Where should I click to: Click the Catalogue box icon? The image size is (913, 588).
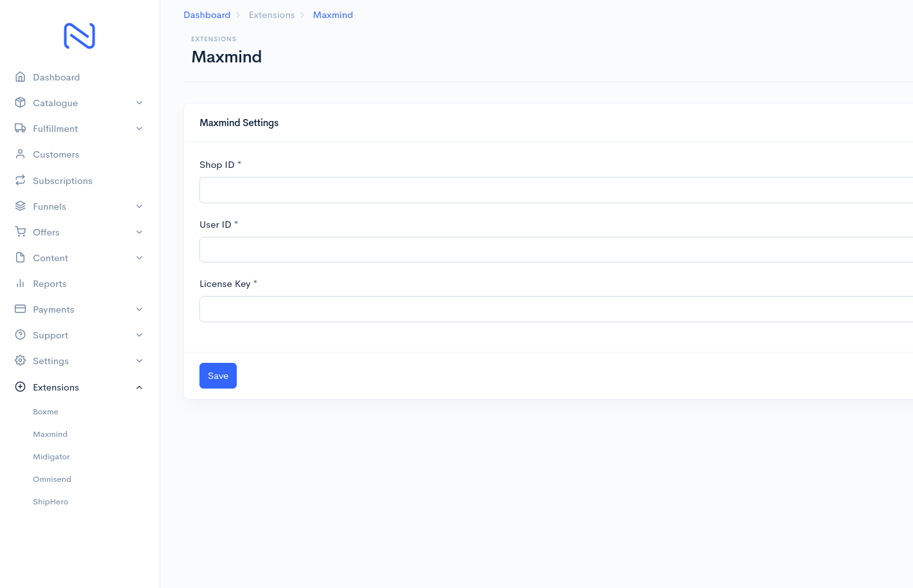20,102
